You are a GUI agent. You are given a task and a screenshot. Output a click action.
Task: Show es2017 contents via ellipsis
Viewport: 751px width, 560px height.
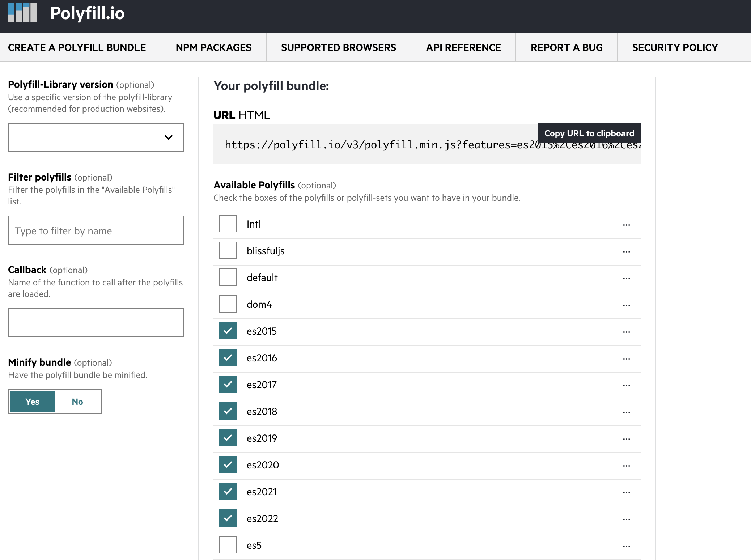(627, 386)
